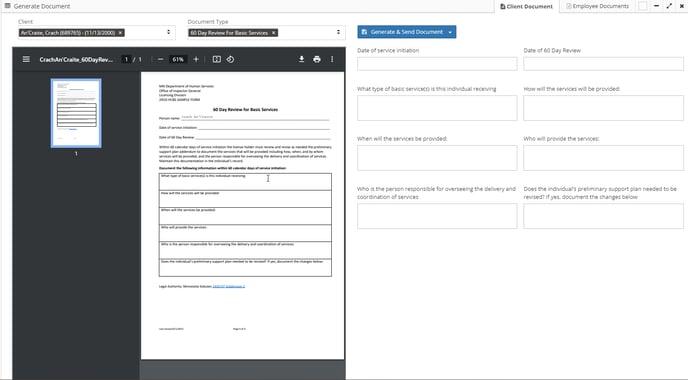The image size is (688, 380).
Task: Switch to Employee Documents tab
Action: coord(598,6)
